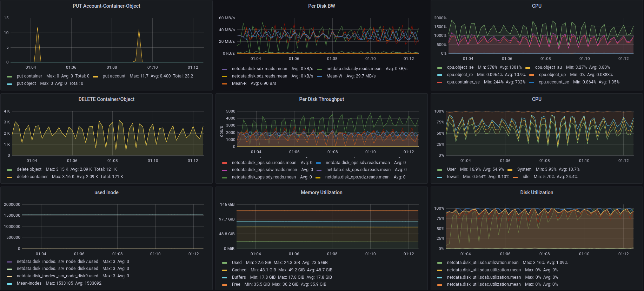Click the netdata.disk_util.sda.utilization.mean color icon

(x=440, y=263)
